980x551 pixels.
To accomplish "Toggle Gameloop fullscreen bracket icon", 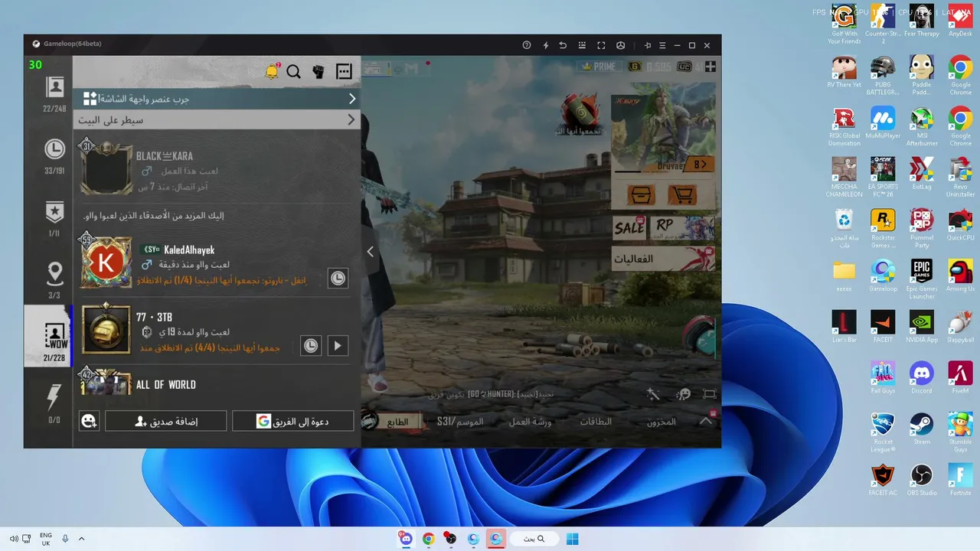I will tap(601, 45).
